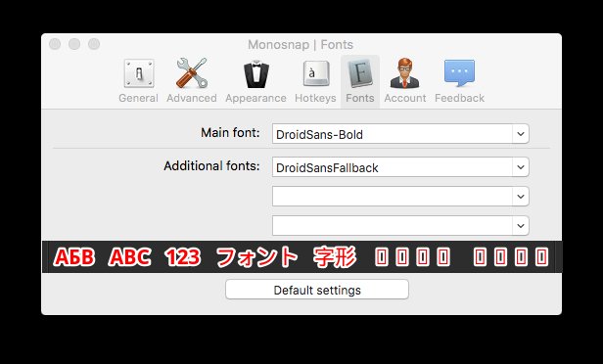This screenshot has height=364, width=603.
Task: Expand second additional font dropdown arrow
Action: pyautogui.click(x=521, y=197)
